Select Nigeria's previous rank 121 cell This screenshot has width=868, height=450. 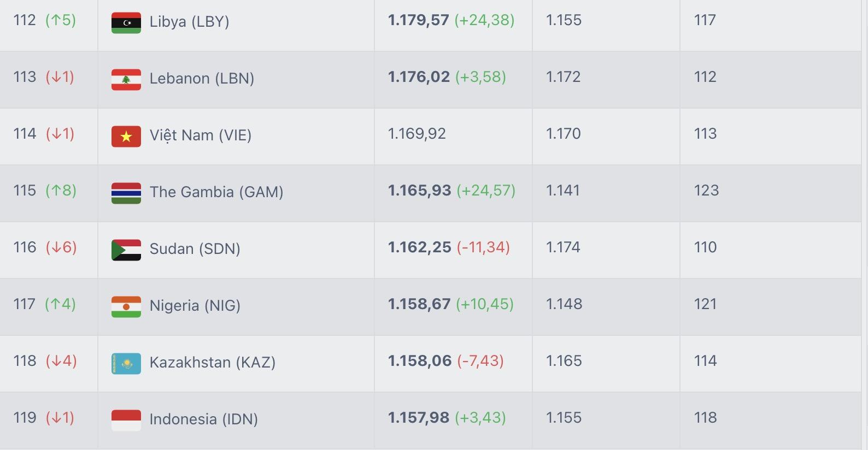pyautogui.click(x=705, y=304)
